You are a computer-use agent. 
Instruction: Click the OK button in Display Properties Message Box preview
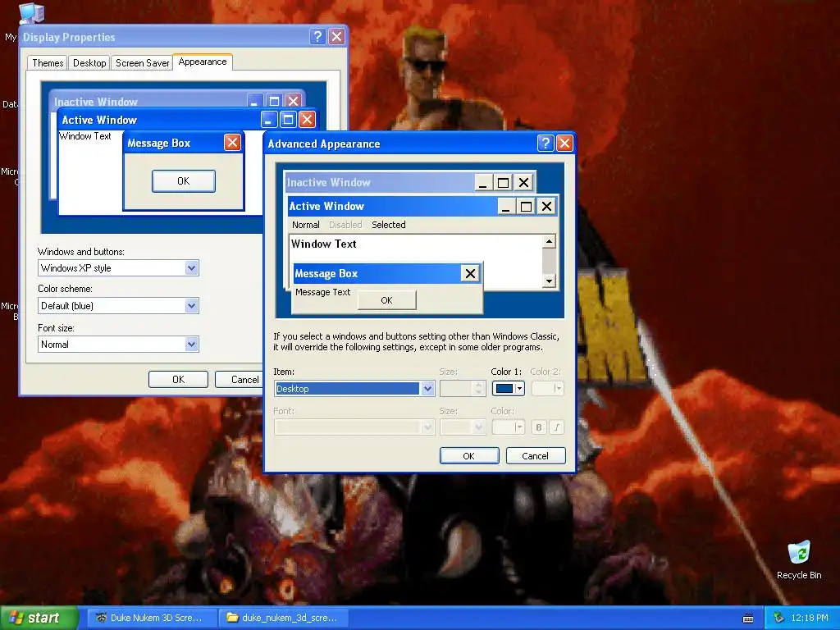pos(183,181)
